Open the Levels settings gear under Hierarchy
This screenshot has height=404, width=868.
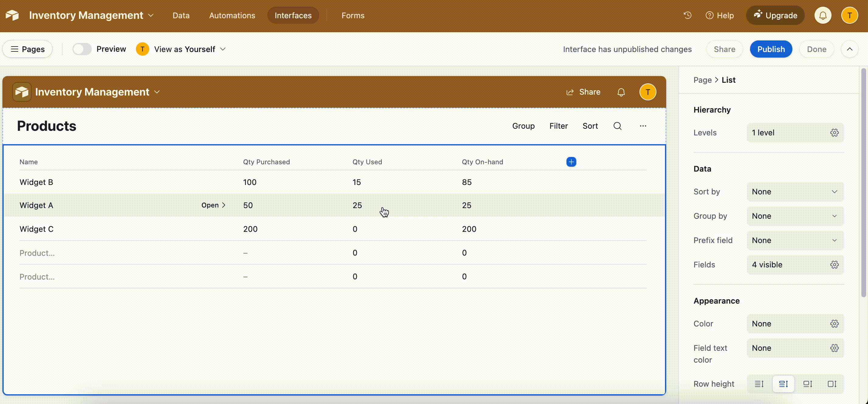(x=835, y=133)
